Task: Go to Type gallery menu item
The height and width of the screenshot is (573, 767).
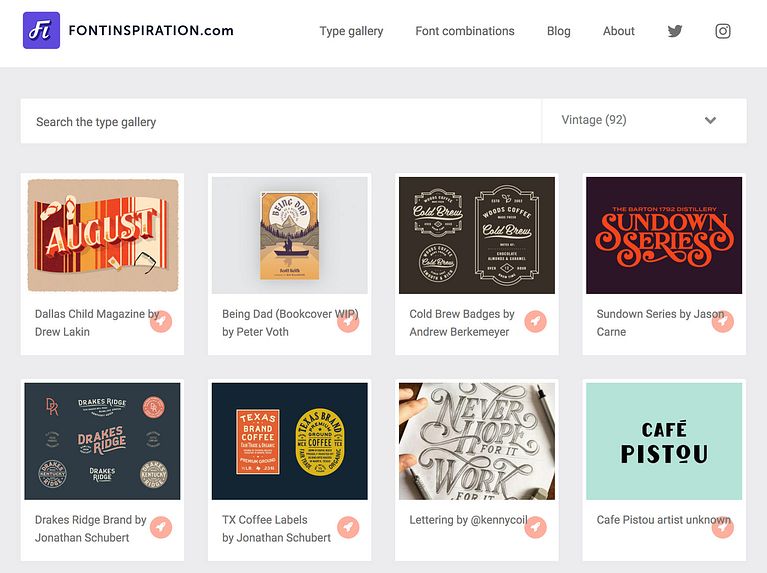Action: 351,31
